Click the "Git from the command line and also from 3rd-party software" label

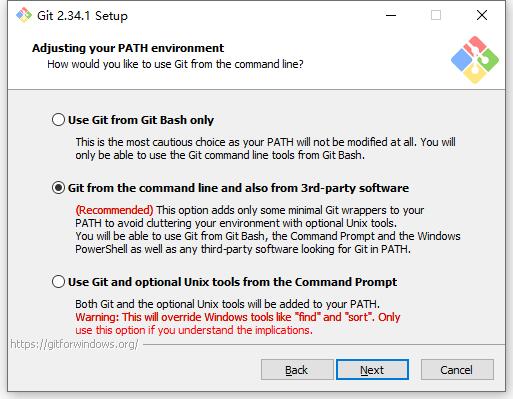pos(238,188)
